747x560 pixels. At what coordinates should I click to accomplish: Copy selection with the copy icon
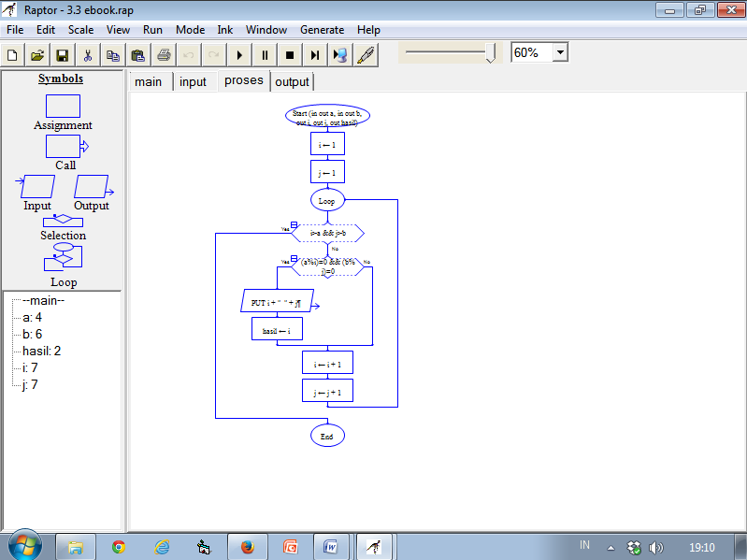(x=113, y=55)
